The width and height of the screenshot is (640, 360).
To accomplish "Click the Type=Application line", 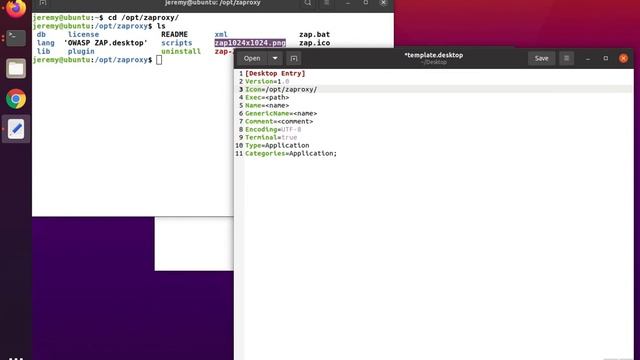I will 277,145.
